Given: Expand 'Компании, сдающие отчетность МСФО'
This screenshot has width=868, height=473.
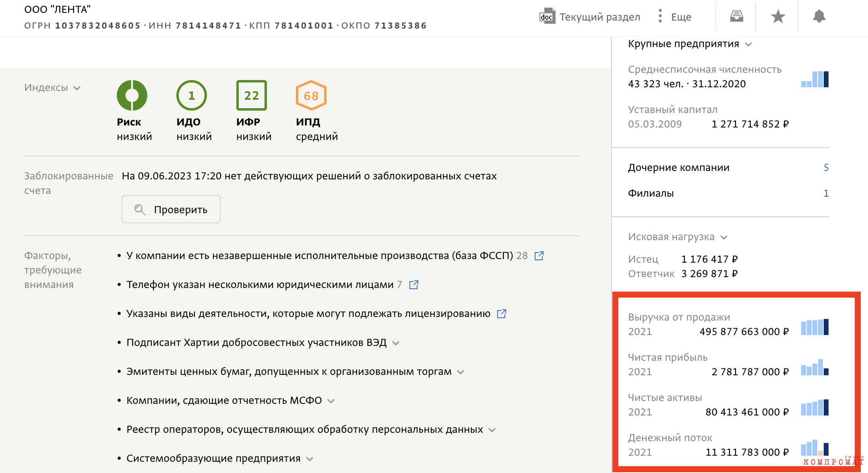Looking at the screenshot, I should coord(331,401).
